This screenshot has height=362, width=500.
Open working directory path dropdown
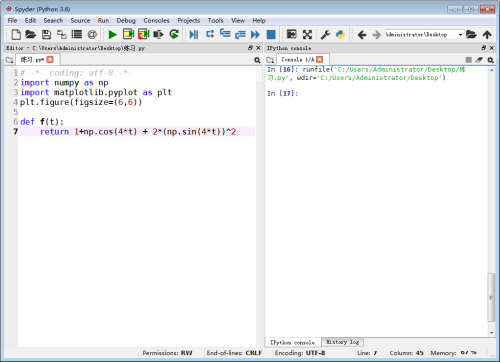[x=460, y=35]
